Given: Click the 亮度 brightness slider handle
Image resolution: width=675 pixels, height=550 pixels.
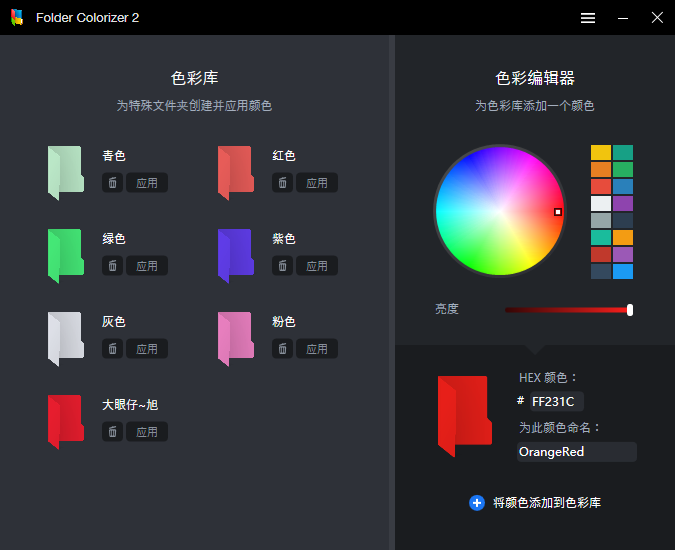Looking at the screenshot, I should coord(630,310).
